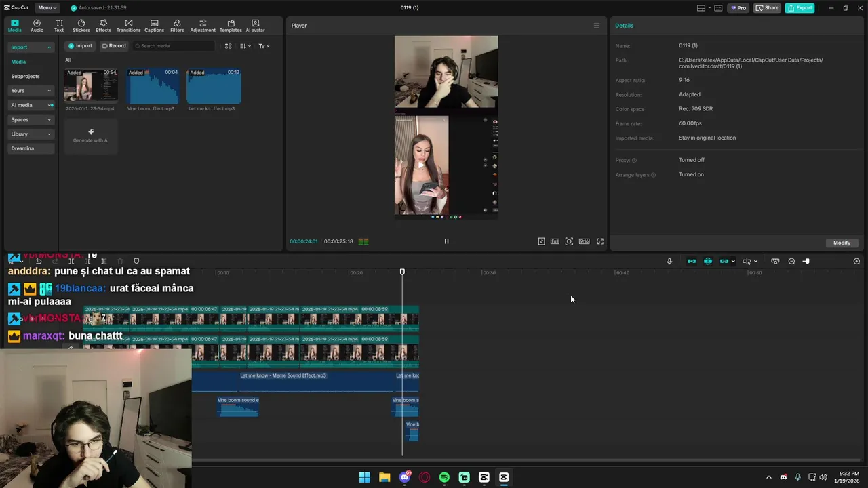Enter fullscreen player preview
This screenshot has width=868, height=488.
click(x=600, y=241)
